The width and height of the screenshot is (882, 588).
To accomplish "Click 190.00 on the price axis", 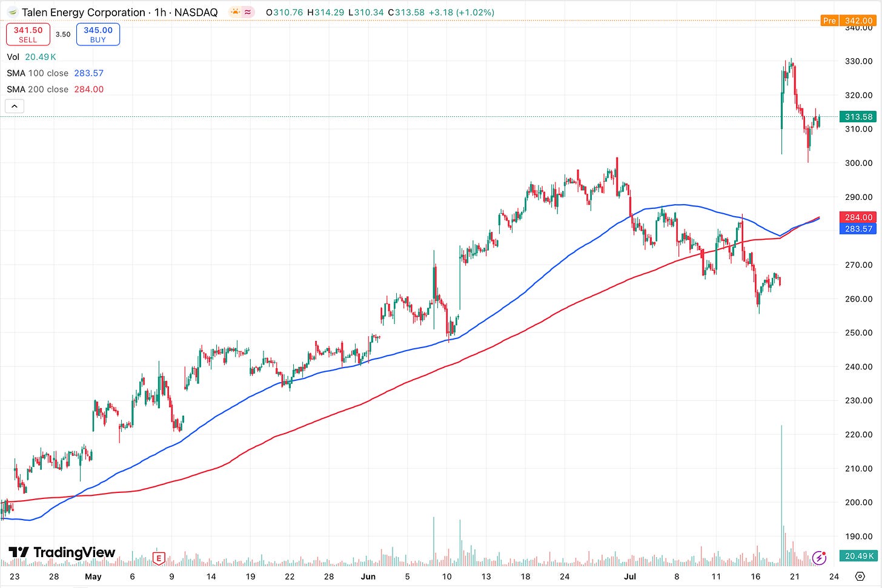I will pos(858,536).
